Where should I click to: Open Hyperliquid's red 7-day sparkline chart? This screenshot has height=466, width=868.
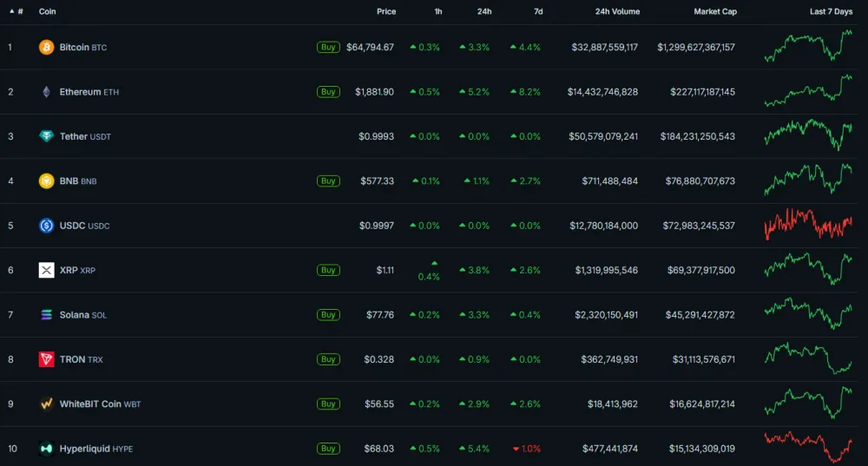(808, 447)
